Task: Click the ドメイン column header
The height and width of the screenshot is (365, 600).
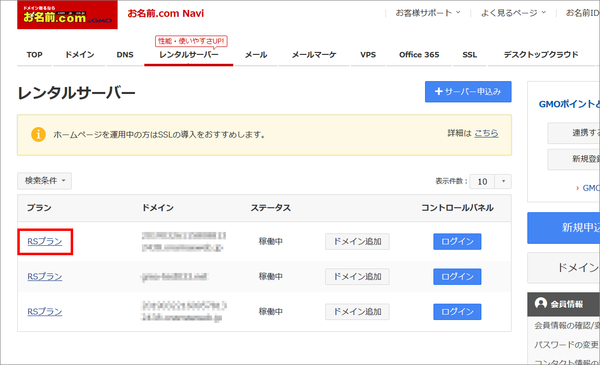Action: (x=158, y=208)
